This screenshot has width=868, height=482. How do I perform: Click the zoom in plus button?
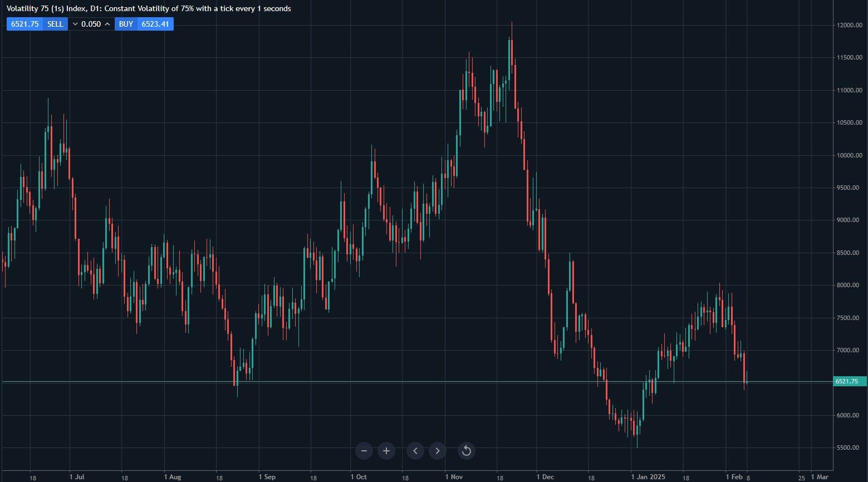point(386,451)
